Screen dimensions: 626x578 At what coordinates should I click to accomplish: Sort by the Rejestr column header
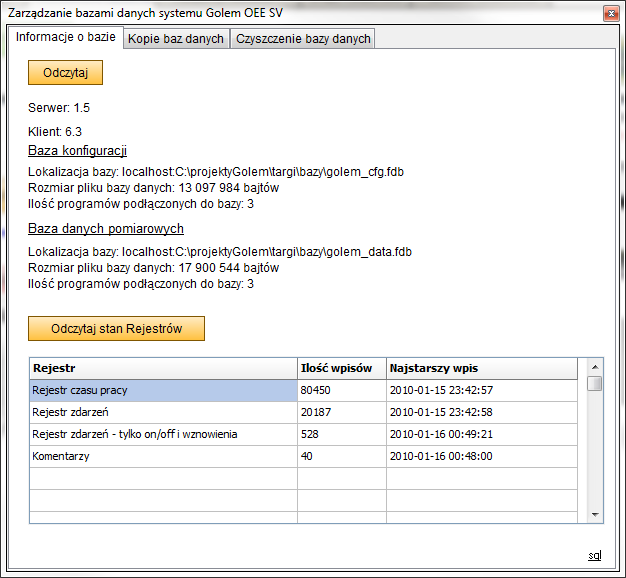[x=163, y=368]
